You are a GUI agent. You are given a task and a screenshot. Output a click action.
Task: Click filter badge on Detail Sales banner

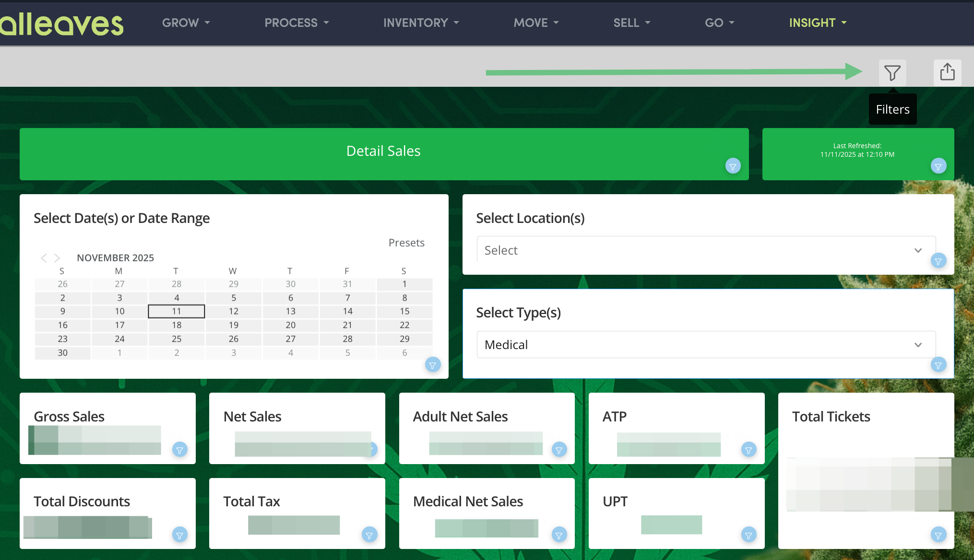coord(733,166)
